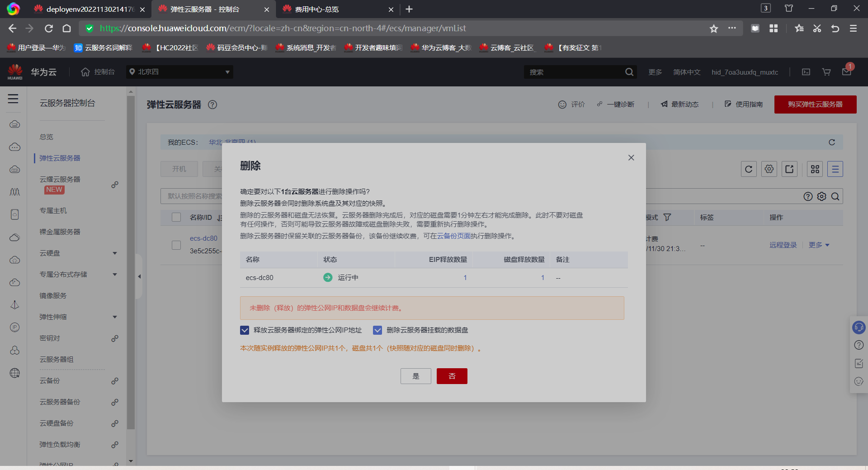The height and width of the screenshot is (470, 868).
Task: Open the 北京四 region dropdown
Action: click(x=179, y=72)
